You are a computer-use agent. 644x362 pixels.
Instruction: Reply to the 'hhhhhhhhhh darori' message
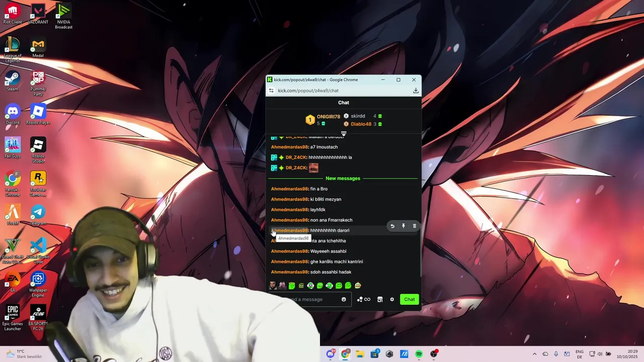[392, 226]
